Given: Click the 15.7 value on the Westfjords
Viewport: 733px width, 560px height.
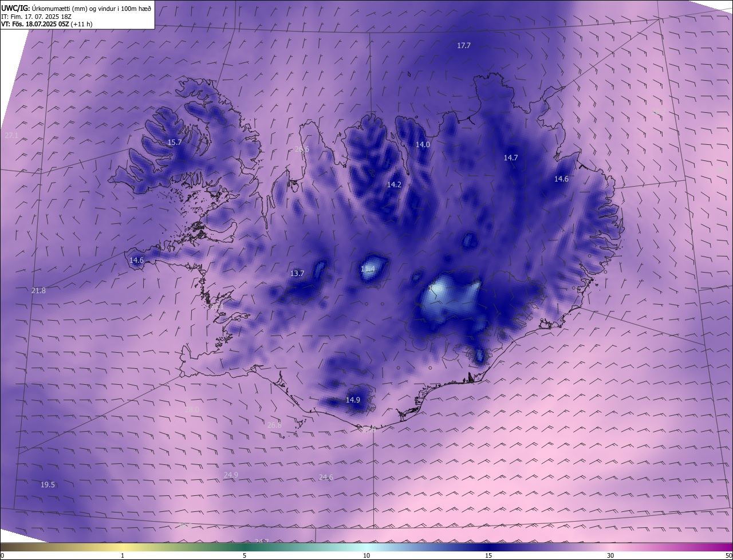Looking at the screenshot, I should (x=175, y=142).
